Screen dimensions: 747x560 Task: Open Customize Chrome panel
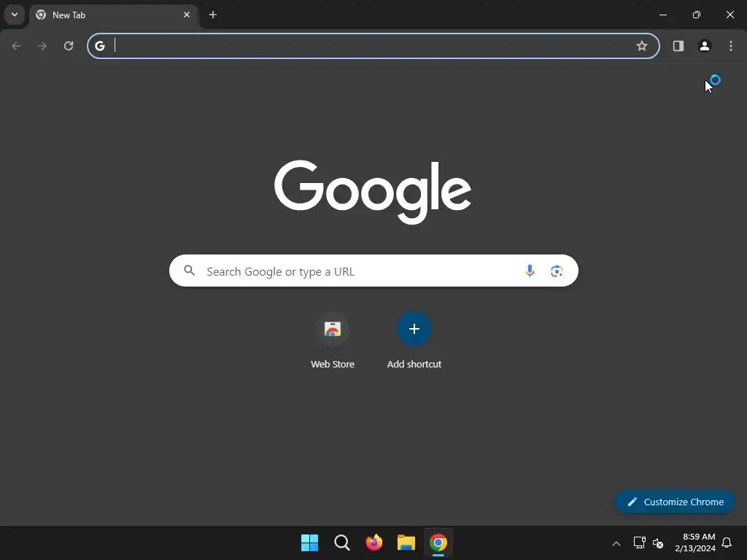[x=675, y=502]
